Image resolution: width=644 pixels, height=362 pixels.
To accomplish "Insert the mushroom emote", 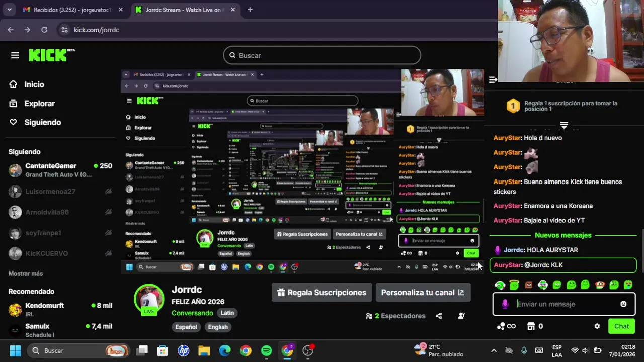I will [x=600, y=285].
